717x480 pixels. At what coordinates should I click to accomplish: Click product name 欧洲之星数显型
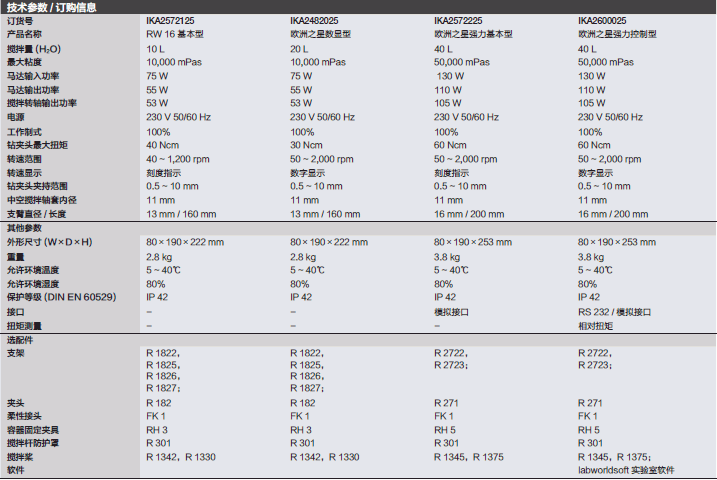pos(320,34)
